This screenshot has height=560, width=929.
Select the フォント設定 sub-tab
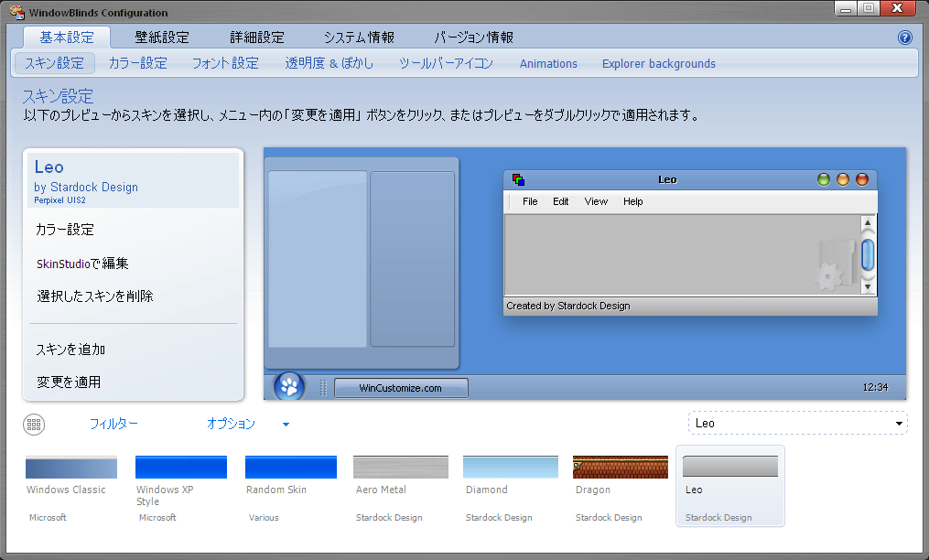coord(225,63)
